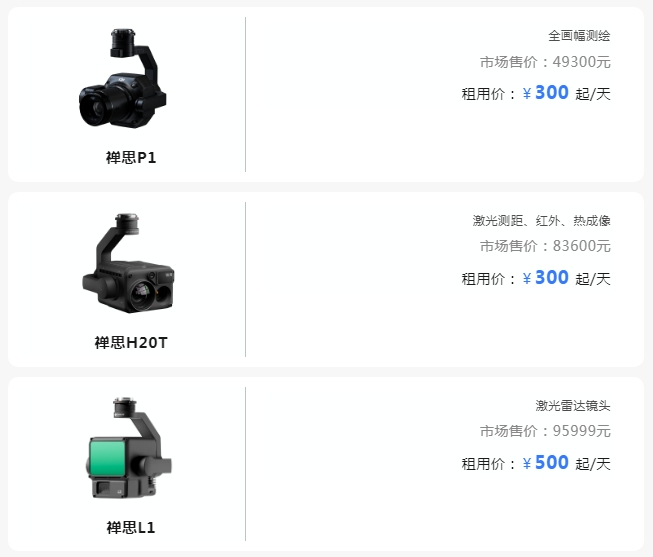This screenshot has width=653, height=557.
Task: Select the 禅思L1 product name
Action: tap(131, 528)
